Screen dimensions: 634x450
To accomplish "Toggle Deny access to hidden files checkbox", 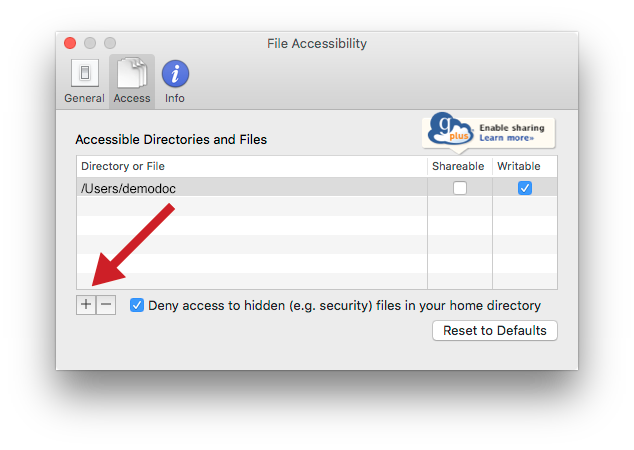I will (x=137, y=305).
